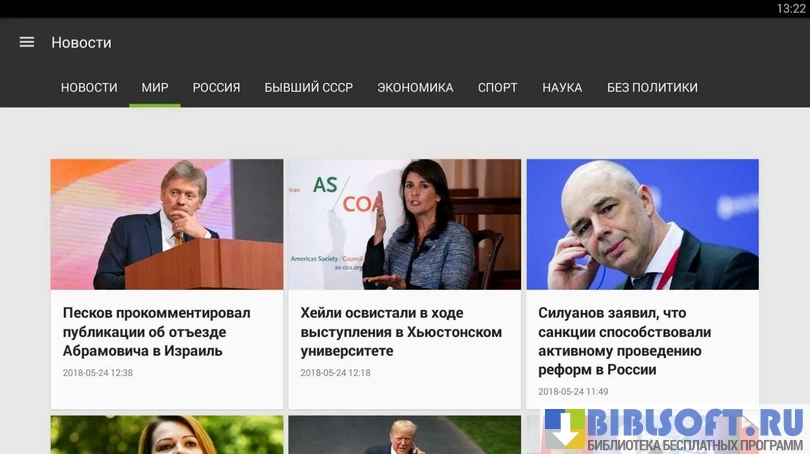Click the status bar clock 13:22

tap(791, 9)
